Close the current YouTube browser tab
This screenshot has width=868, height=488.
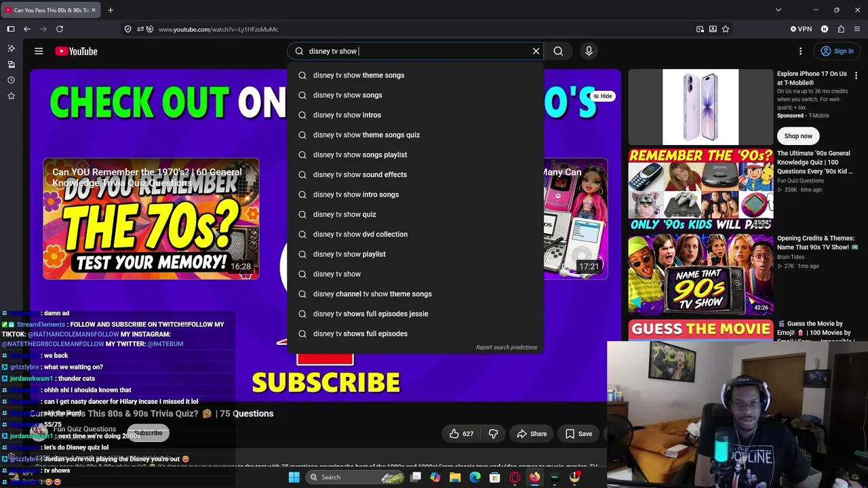[94, 10]
